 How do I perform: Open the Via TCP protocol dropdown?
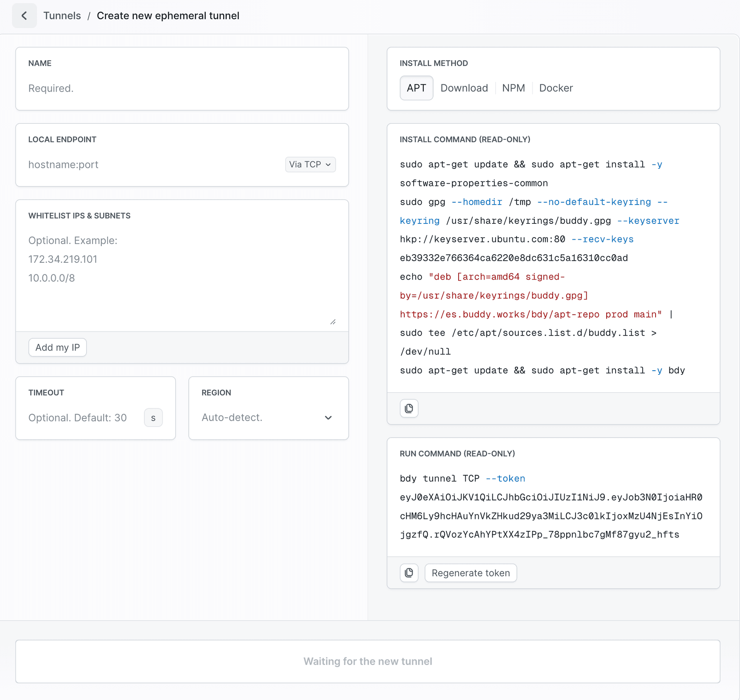pos(310,165)
